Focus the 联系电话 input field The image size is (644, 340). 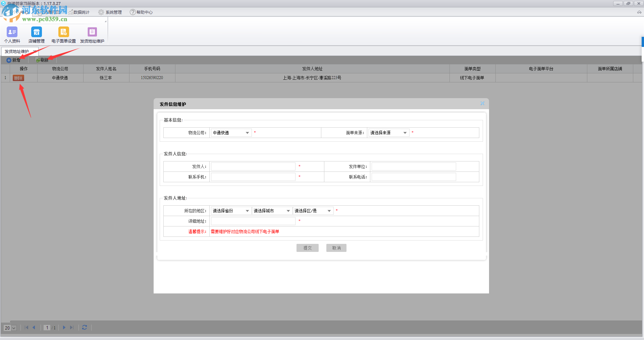click(x=414, y=177)
